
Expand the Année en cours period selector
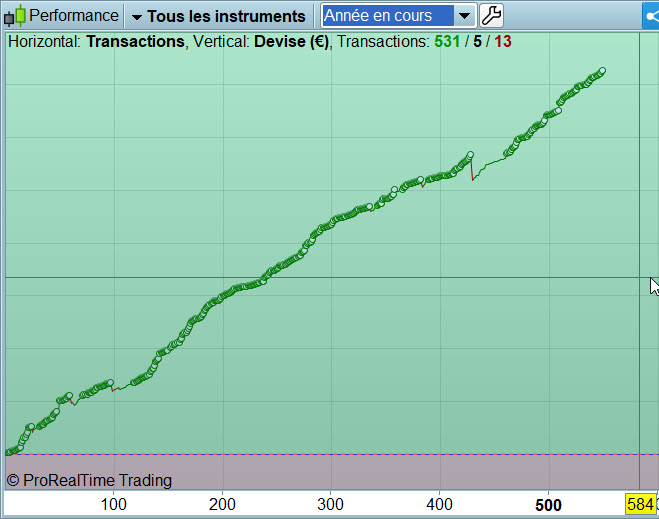point(398,16)
